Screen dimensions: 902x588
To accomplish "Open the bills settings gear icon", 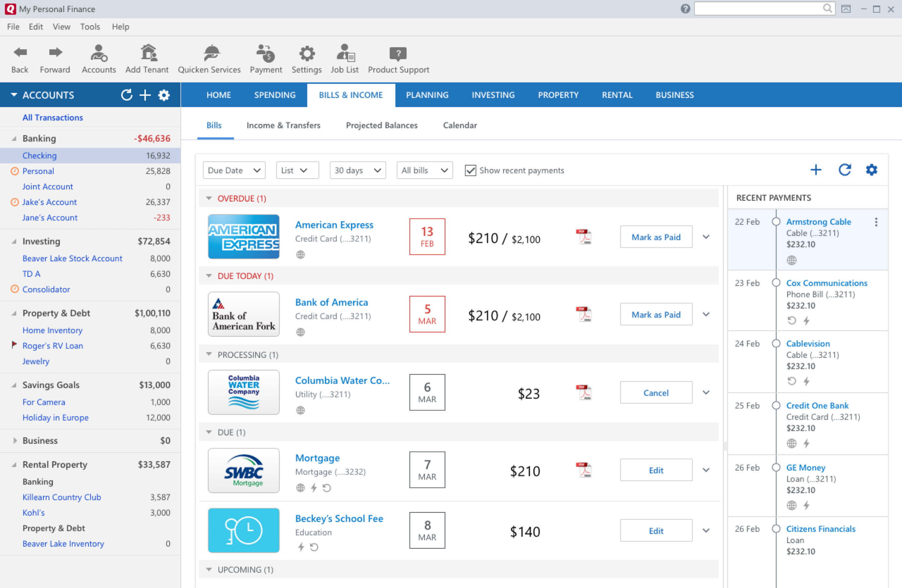I will [x=871, y=170].
